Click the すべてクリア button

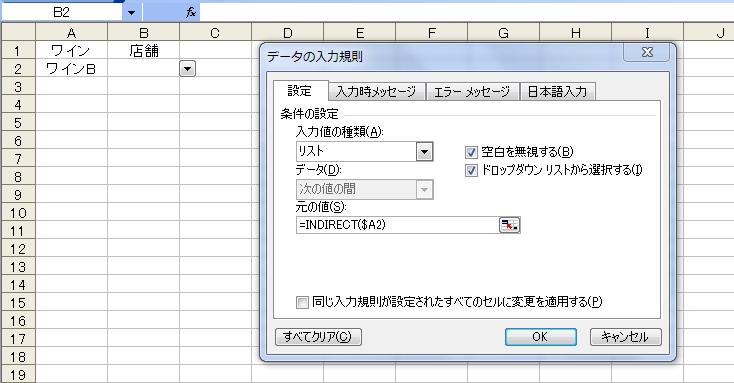click(x=318, y=337)
